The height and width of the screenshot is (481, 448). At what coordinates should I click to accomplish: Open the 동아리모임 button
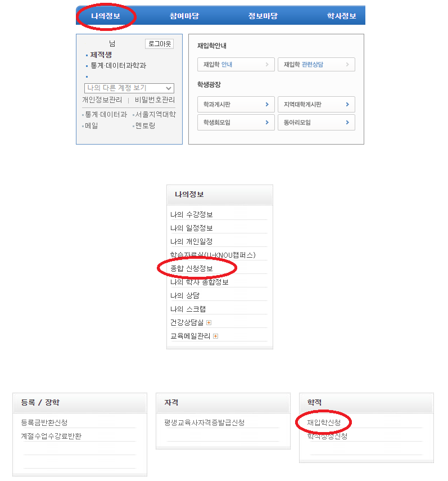pos(316,123)
